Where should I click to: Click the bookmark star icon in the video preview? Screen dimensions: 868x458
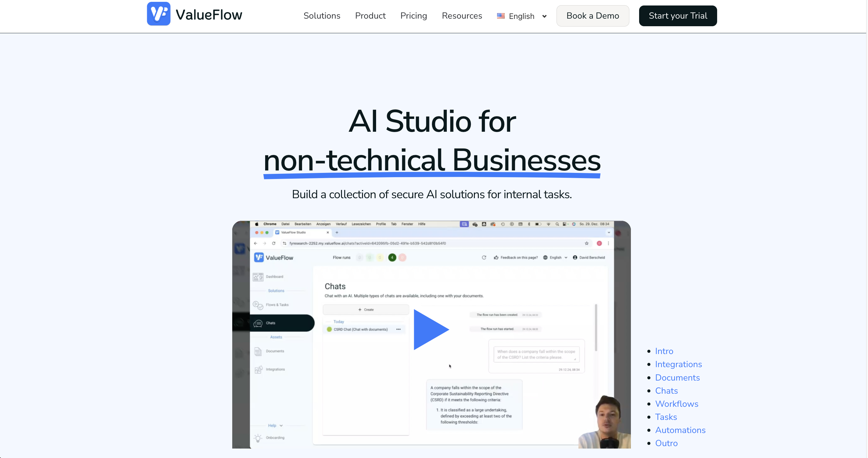(x=587, y=243)
